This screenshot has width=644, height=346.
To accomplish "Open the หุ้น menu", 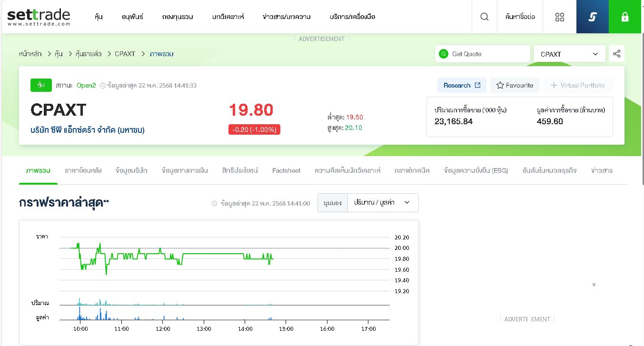I will 99,17.
